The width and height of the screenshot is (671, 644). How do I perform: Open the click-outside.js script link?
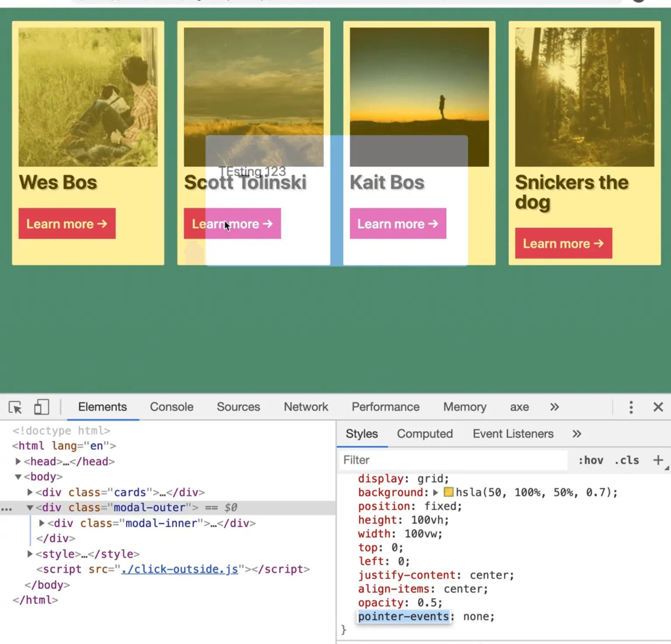point(180,570)
